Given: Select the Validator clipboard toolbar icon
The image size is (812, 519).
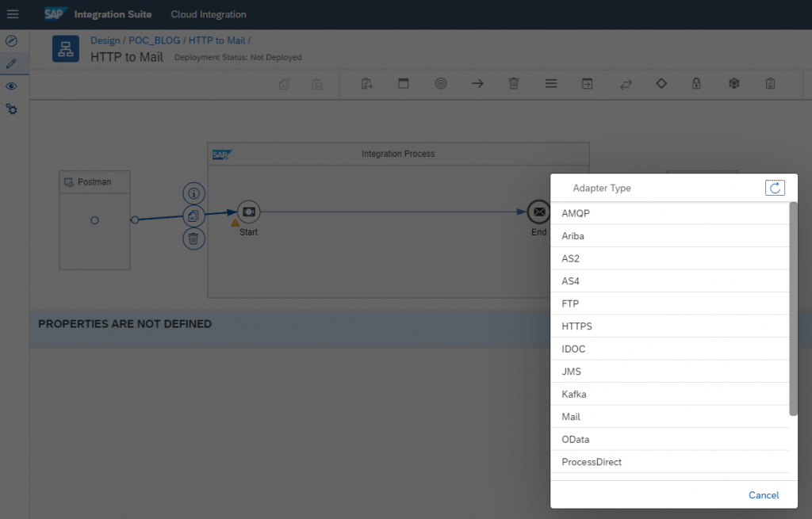Looking at the screenshot, I should coord(771,83).
